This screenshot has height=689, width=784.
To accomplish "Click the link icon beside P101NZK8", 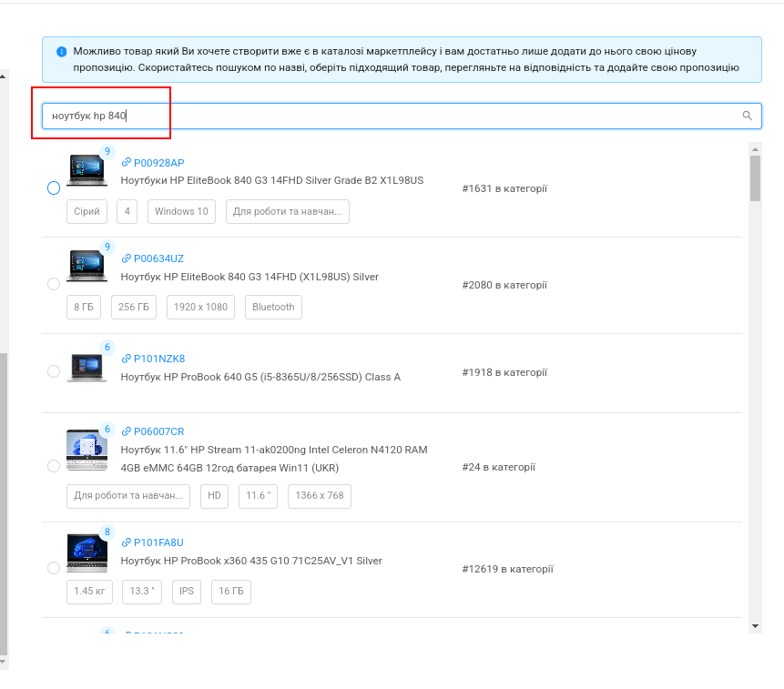I will (127, 359).
